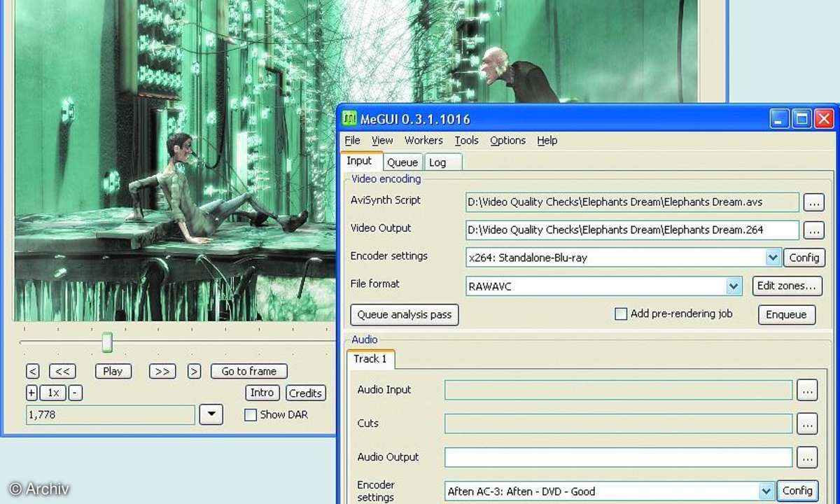840x504 pixels.
Task: Open the Help menu
Action: (x=547, y=141)
